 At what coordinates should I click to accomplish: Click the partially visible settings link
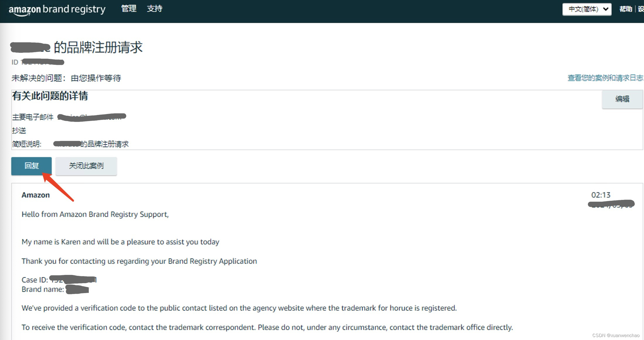tap(641, 9)
